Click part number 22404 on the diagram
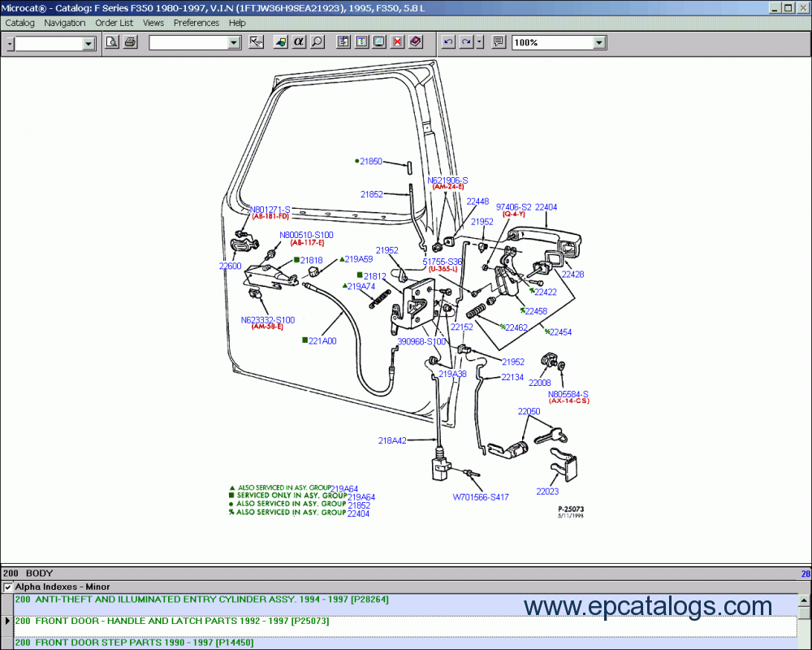The image size is (812, 650). click(546, 207)
